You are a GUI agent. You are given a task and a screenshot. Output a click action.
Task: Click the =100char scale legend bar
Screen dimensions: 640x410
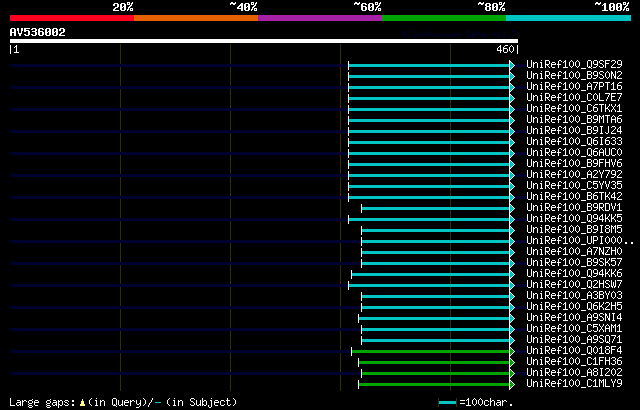click(x=447, y=403)
